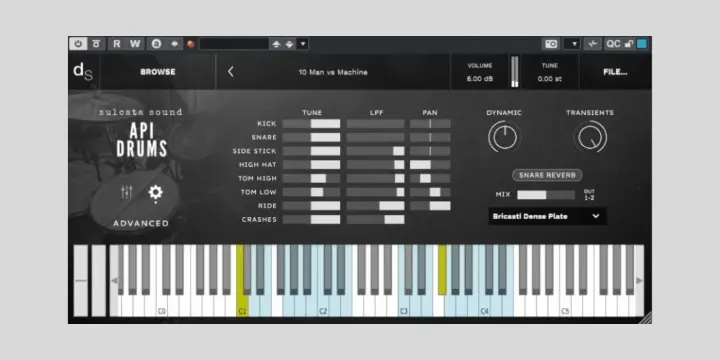Click the round A/B compare icon
This screenshot has height=360, width=720.
pyautogui.click(x=156, y=44)
